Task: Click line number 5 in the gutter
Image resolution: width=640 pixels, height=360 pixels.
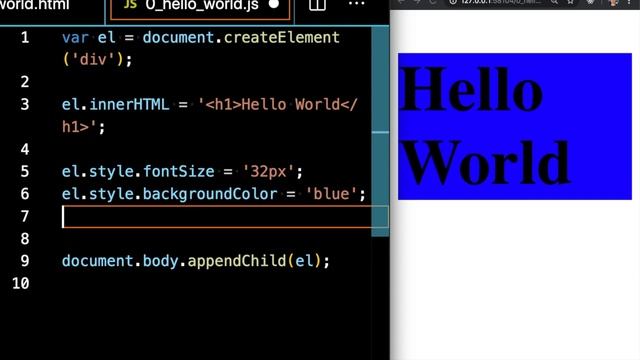Action: (25, 171)
